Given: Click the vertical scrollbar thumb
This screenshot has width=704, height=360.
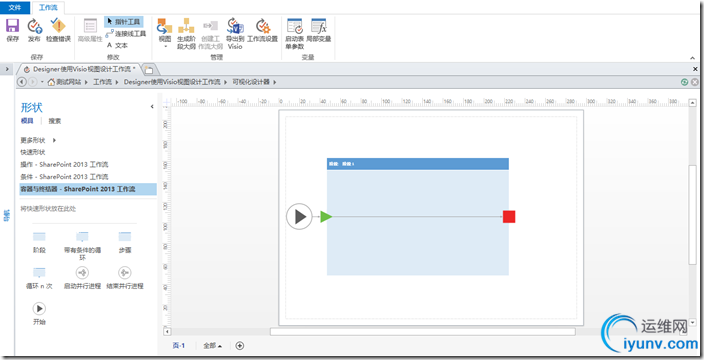Looking at the screenshot, I should point(693,215).
